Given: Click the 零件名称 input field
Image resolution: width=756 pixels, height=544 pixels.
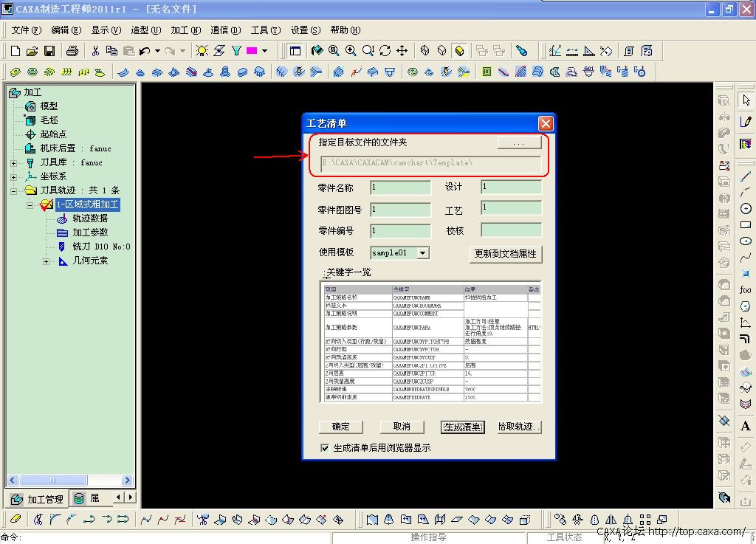Looking at the screenshot, I should point(400,187).
